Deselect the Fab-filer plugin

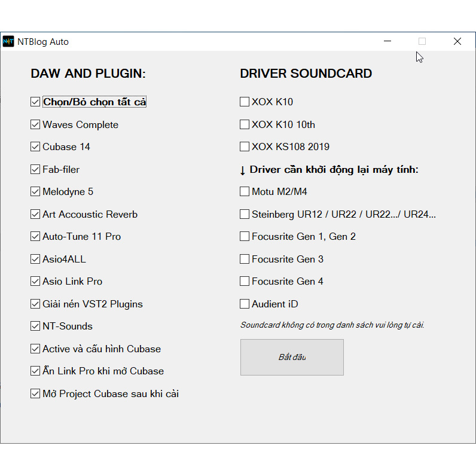coord(35,169)
